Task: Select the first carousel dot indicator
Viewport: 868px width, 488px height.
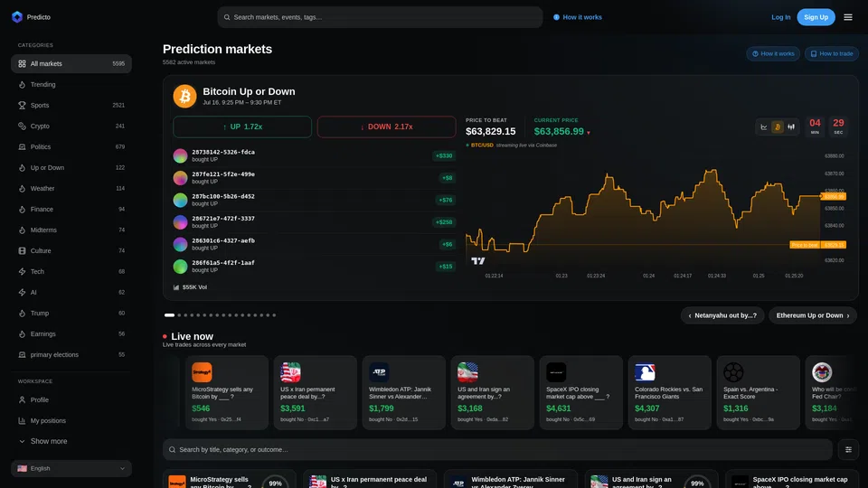Action: tap(169, 315)
